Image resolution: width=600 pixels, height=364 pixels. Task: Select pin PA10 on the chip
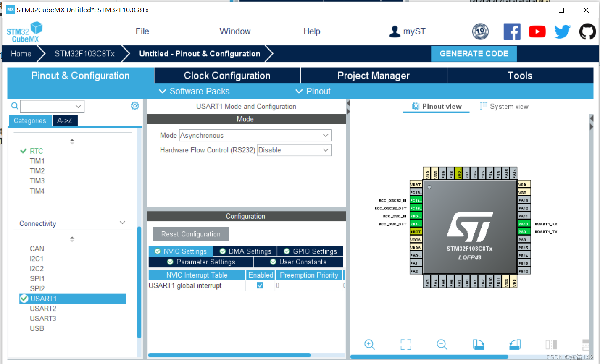[524, 224]
